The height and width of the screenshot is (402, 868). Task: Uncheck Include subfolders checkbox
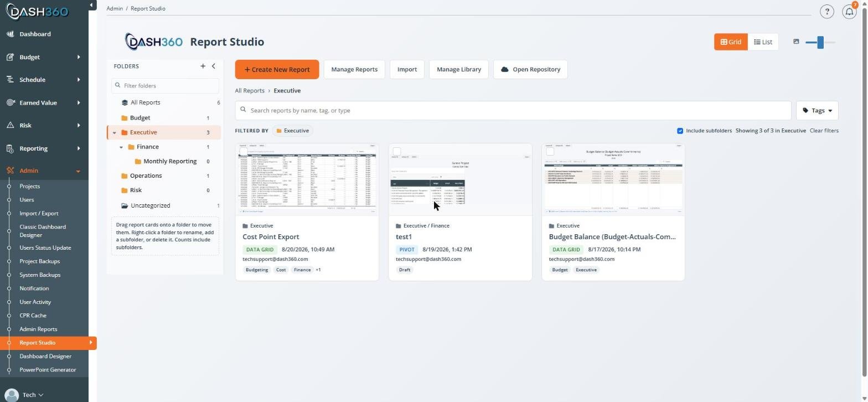[x=680, y=131]
